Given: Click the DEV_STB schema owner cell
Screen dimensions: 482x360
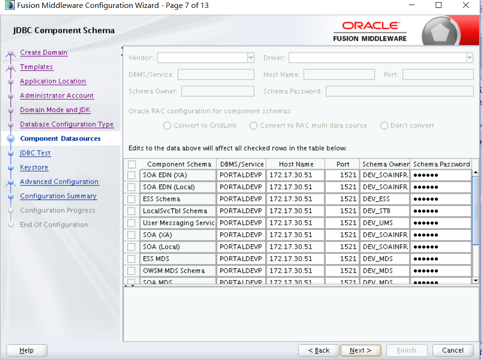Looking at the screenshot, I should coord(385,211).
